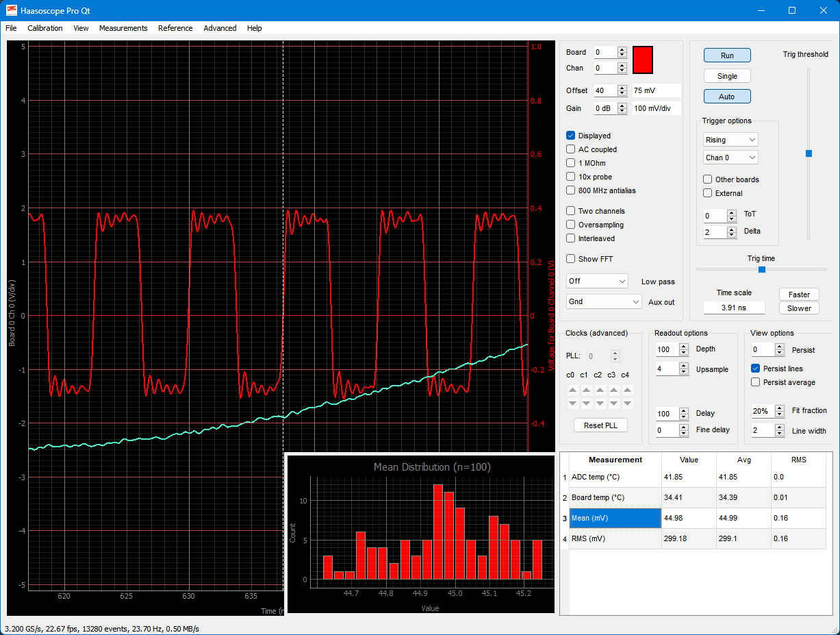The width and height of the screenshot is (840, 635).
Task: Click the c0 clock up arrow
Action: pyautogui.click(x=572, y=390)
